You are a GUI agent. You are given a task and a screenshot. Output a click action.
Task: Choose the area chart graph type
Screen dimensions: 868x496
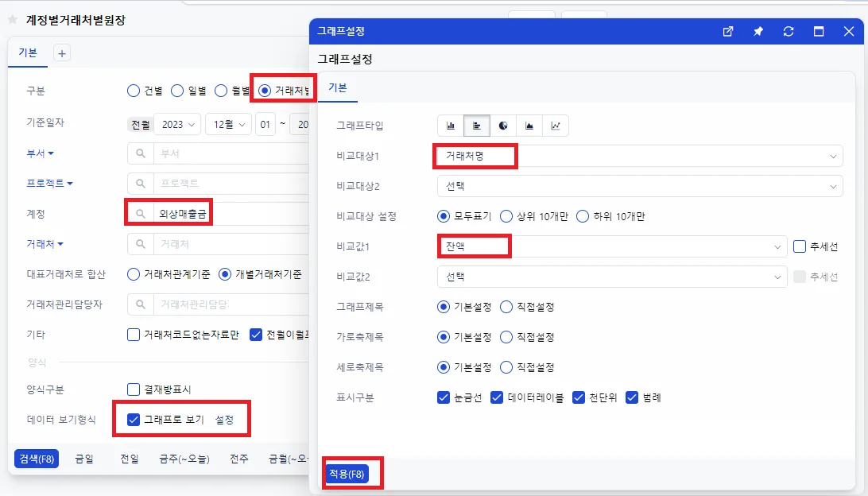click(529, 126)
